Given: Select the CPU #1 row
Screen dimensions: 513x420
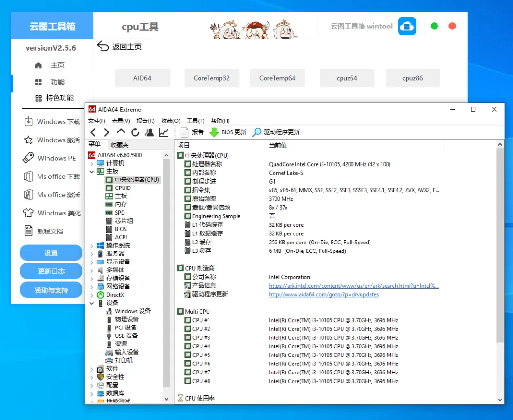Looking at the screenshot, I should pyautogui.click(x=291, y=320).
